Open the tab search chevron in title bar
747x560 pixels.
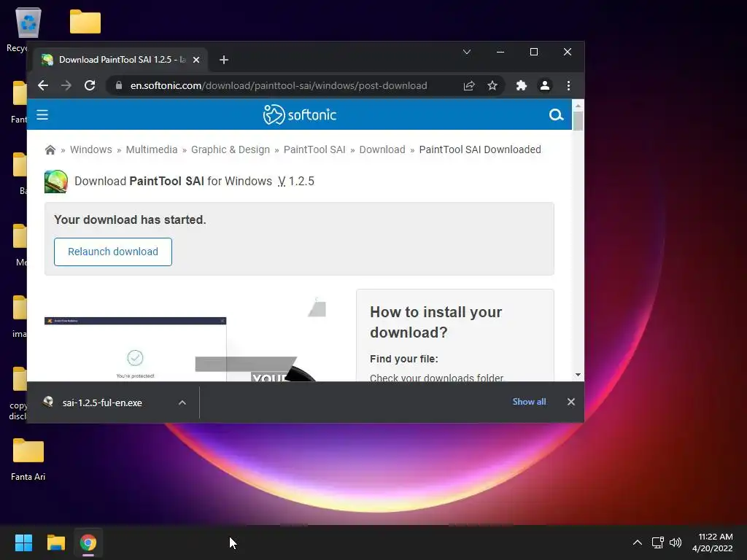(467, 52)
